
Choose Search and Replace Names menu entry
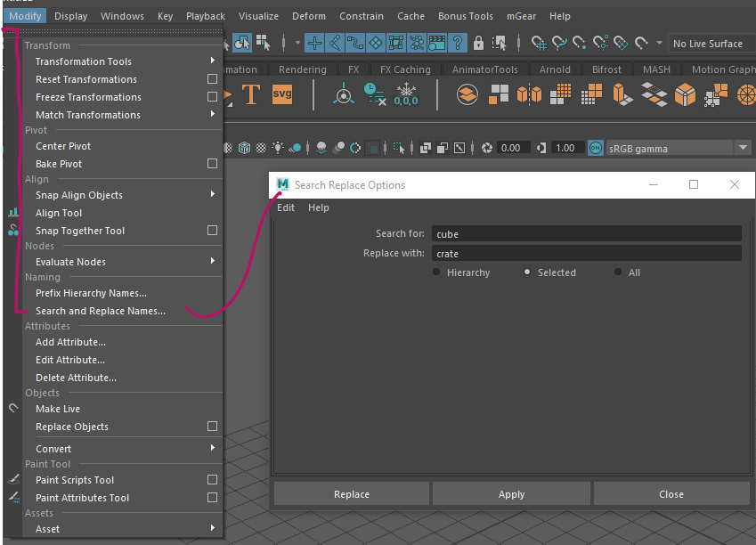[x=101, y=311]
